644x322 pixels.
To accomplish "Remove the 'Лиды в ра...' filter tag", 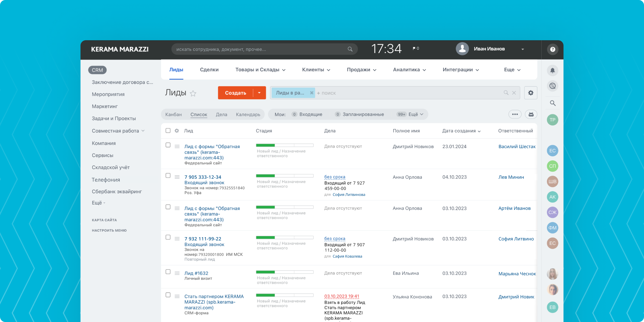I will tap(312, 93).
